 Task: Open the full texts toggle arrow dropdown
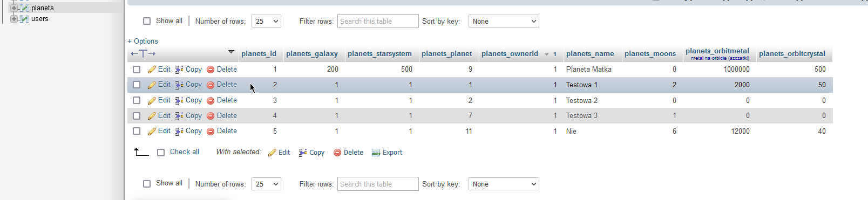(x=231, y=52)
